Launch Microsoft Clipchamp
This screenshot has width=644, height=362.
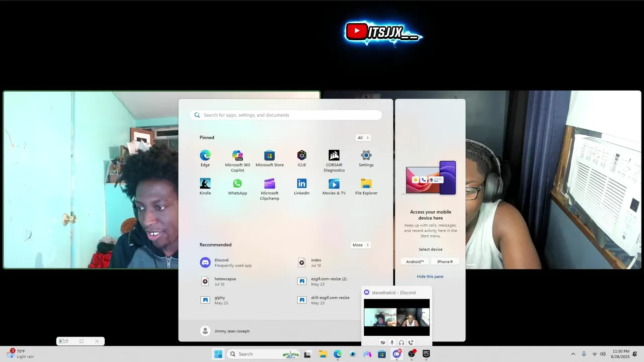coord(270,189)
